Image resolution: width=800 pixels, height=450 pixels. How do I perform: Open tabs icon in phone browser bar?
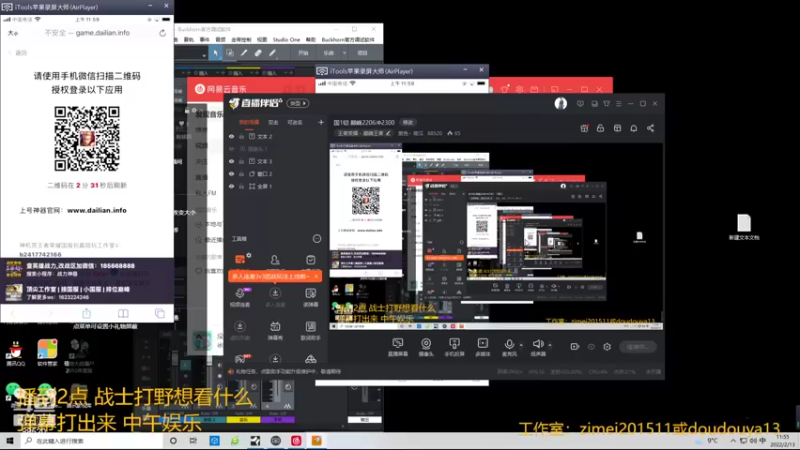tap(160, 313)
